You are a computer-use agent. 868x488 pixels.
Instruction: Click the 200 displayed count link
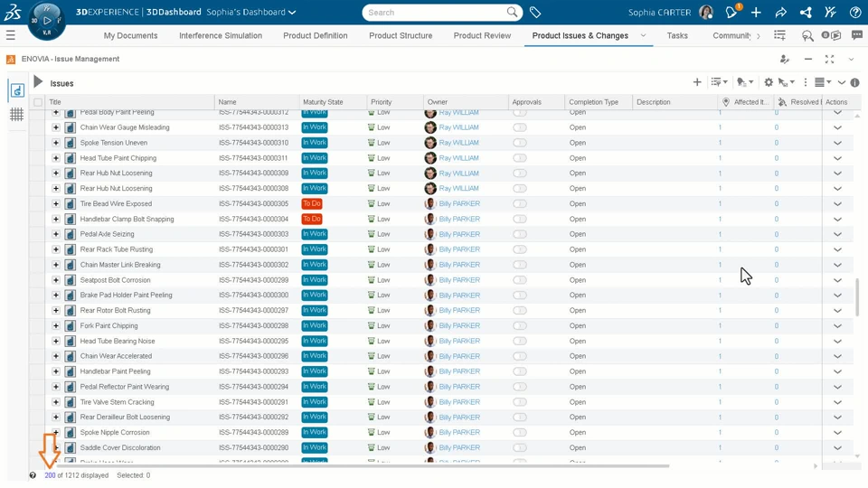pyautogui.click(x=50, y=475)
